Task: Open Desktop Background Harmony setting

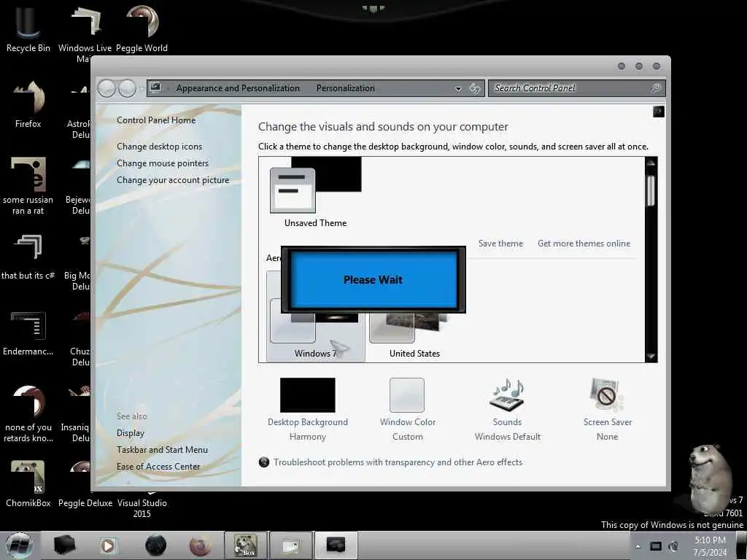Action: coord(307,410)
